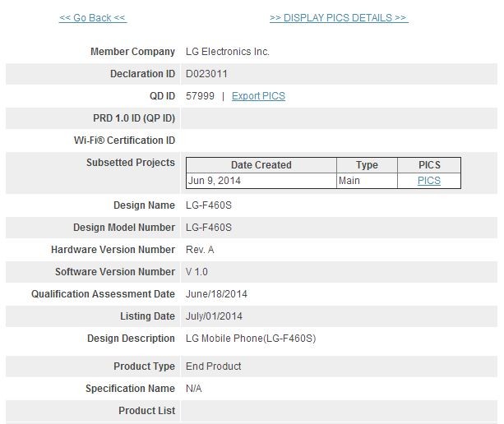Select the QD ID value 57999
Screen dimensions: 504x424
click(x=200, y=96)
